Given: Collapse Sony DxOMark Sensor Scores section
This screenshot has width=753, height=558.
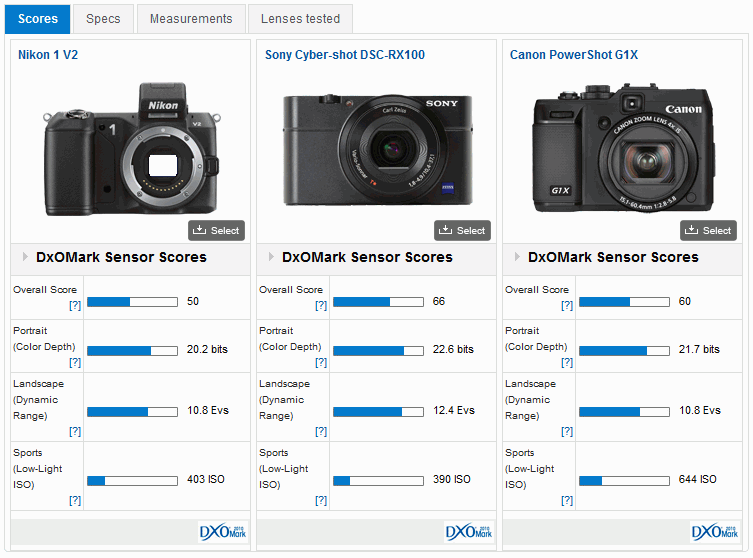Looking at the screenshot, I should pos(271,257).
